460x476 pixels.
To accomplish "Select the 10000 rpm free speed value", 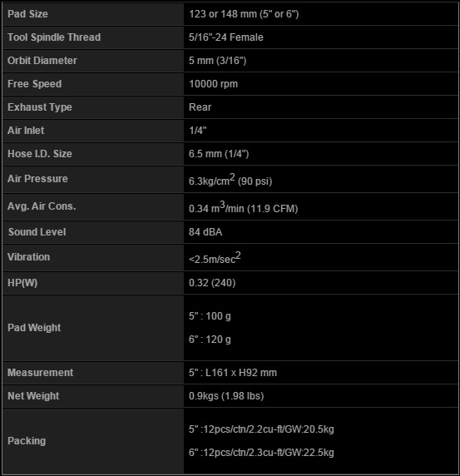I will tap(213, 84).
